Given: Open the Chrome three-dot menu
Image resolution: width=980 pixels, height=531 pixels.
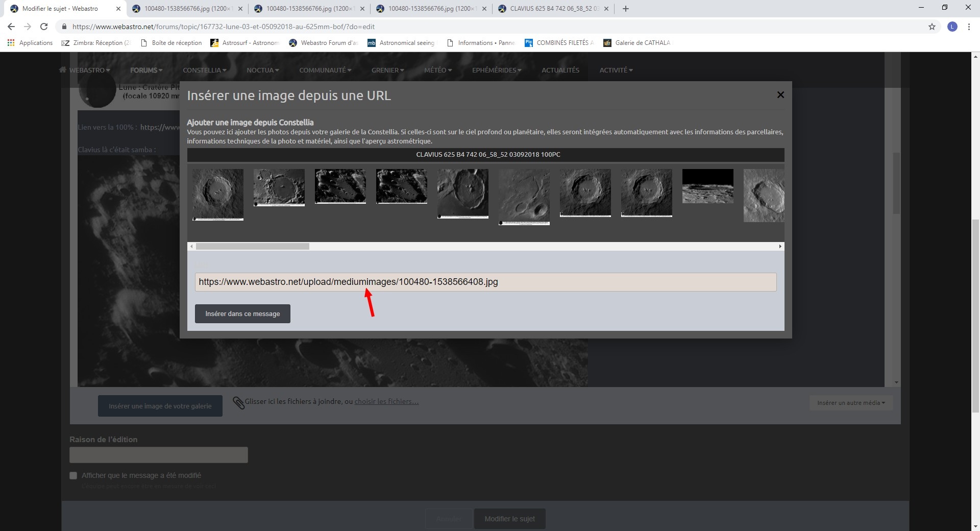Looking at the screenshot, I should pyautogui.click(x=969, y=27).
